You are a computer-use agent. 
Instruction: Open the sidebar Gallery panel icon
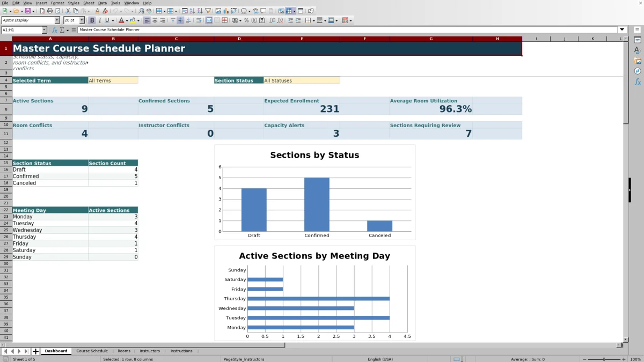click(x=638, y=61)
